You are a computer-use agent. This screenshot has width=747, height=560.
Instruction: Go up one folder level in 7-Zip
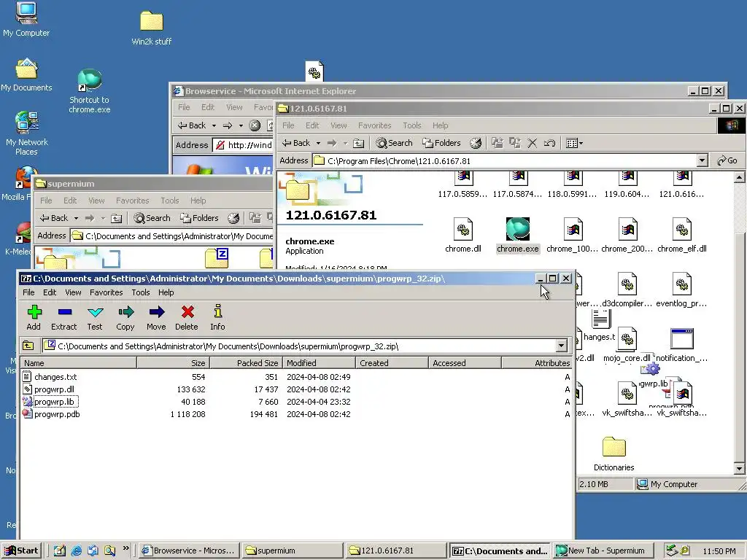28,346
